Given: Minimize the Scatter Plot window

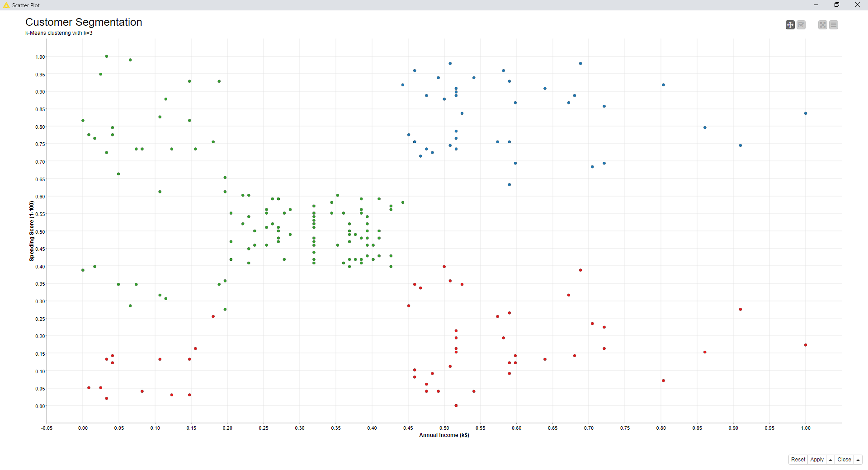Looking at the screenshot, I should (816, 5).
